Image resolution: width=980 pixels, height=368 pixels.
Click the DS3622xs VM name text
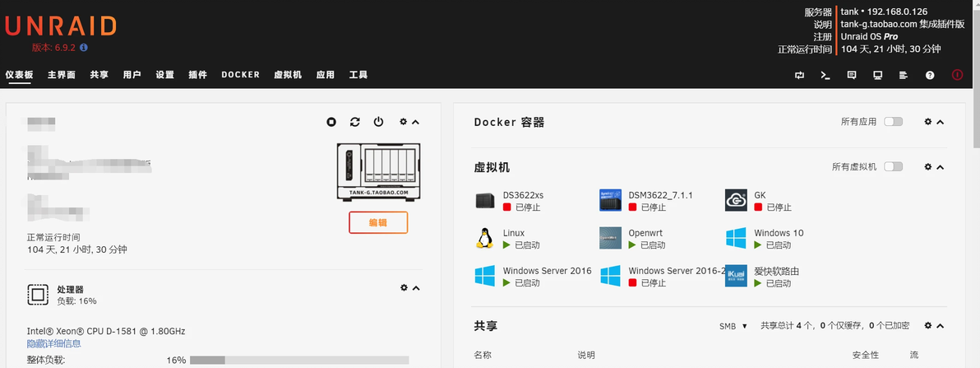coord(523,195)
